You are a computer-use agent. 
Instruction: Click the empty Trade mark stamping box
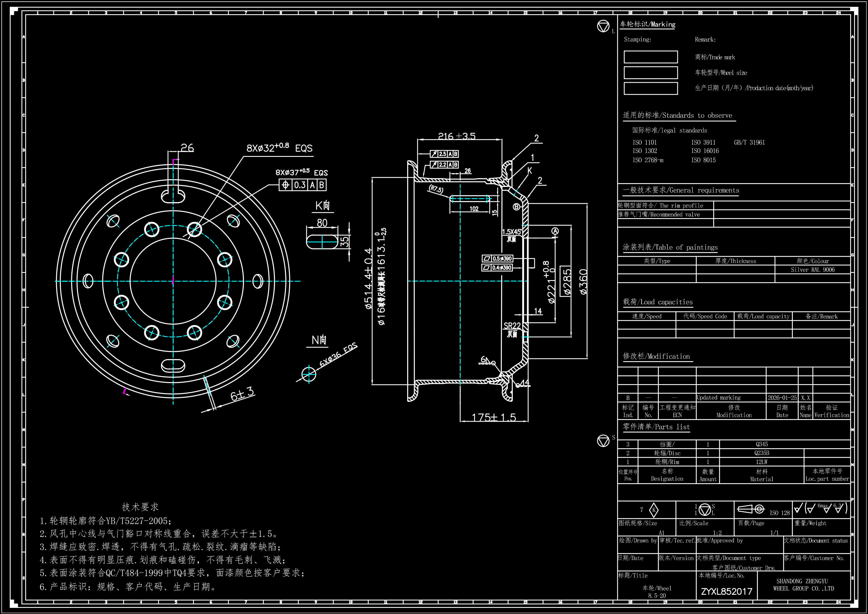point(651,57)
